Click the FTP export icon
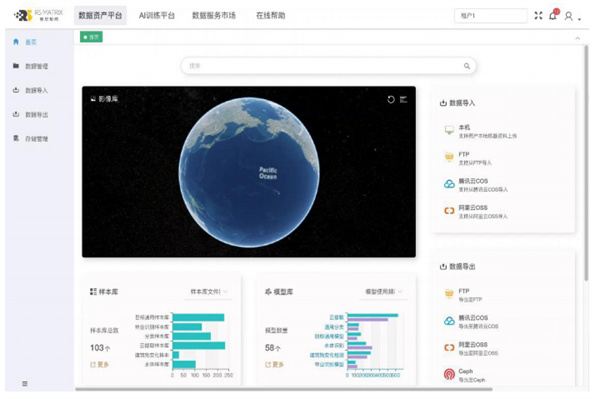600x399 pixels. click(449, 293)
